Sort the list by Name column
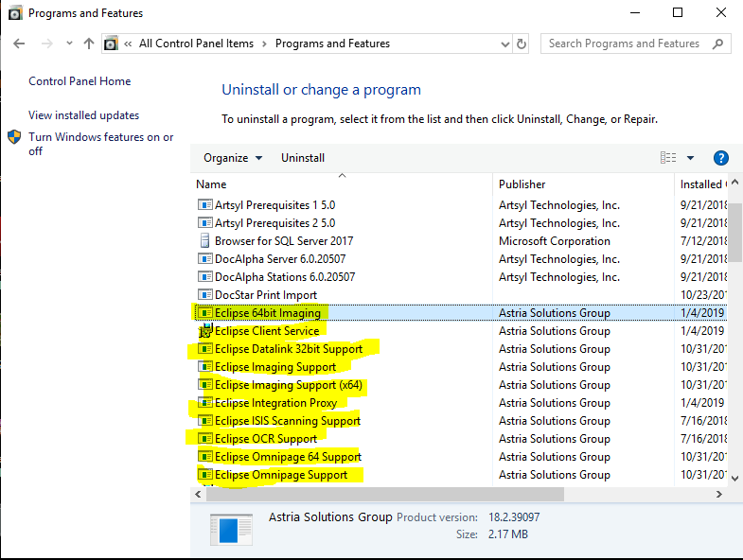Viewport: 743px width, 560px height. (343, 184)
